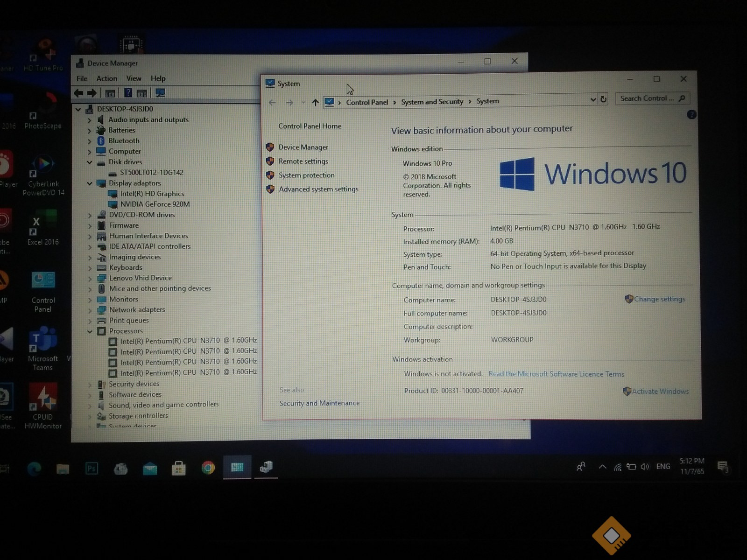
Task: Open address bar history dropdown in System
Action: [593, 99]
